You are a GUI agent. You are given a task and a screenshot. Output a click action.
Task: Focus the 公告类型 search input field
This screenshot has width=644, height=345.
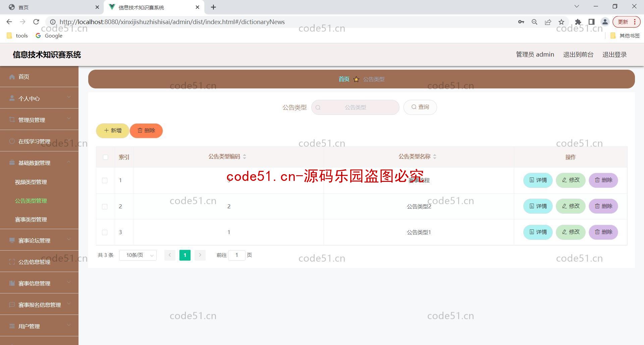[x=355, y=108]
